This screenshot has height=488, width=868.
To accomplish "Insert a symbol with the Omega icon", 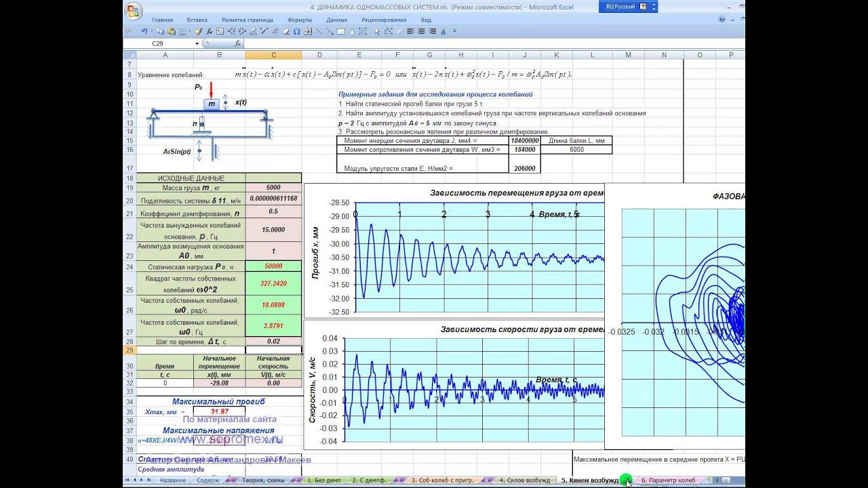I will tap(297, 31).
